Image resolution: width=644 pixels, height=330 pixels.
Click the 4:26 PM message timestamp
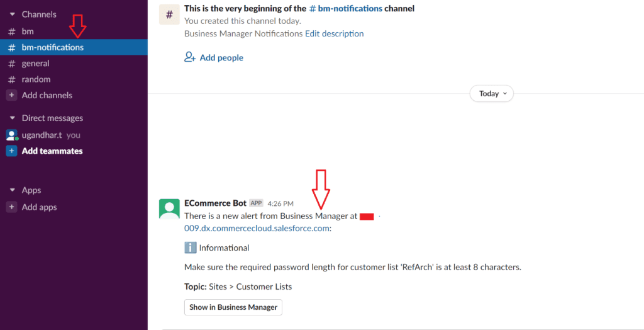pyautogui.click(x=280, y=203)
